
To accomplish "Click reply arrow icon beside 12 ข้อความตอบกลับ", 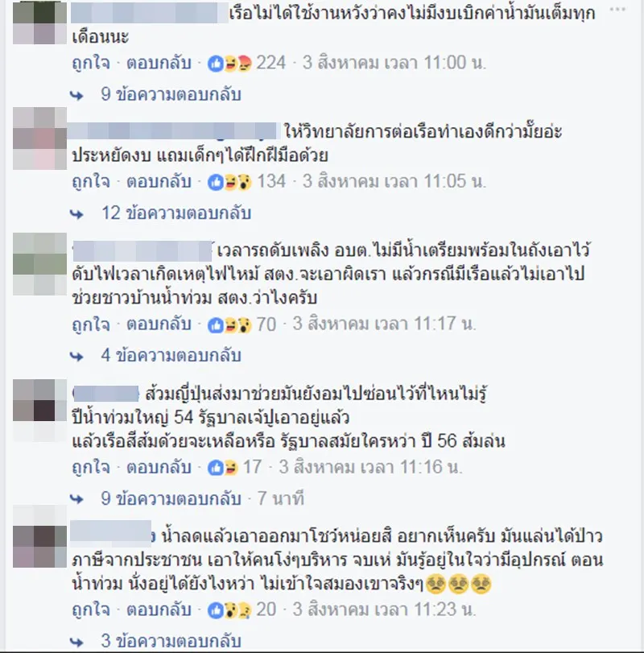I will click(76, 214).
